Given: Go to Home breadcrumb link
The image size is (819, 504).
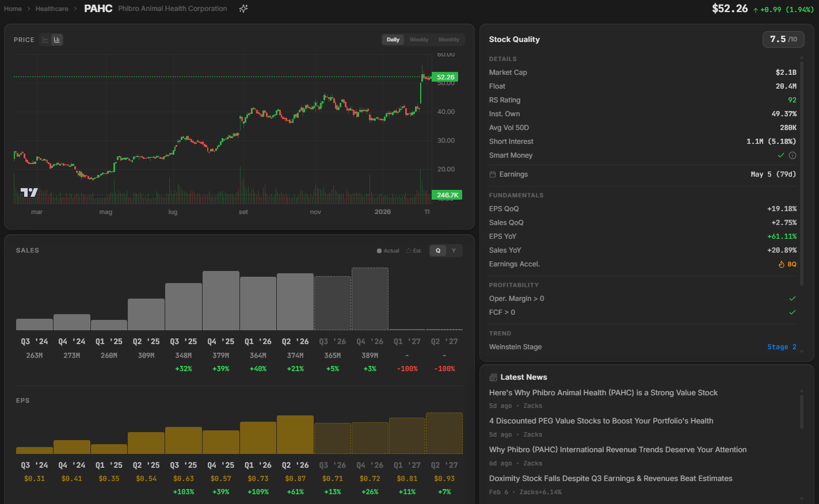Looking at the screenshot, I should (x=13, y=9).
